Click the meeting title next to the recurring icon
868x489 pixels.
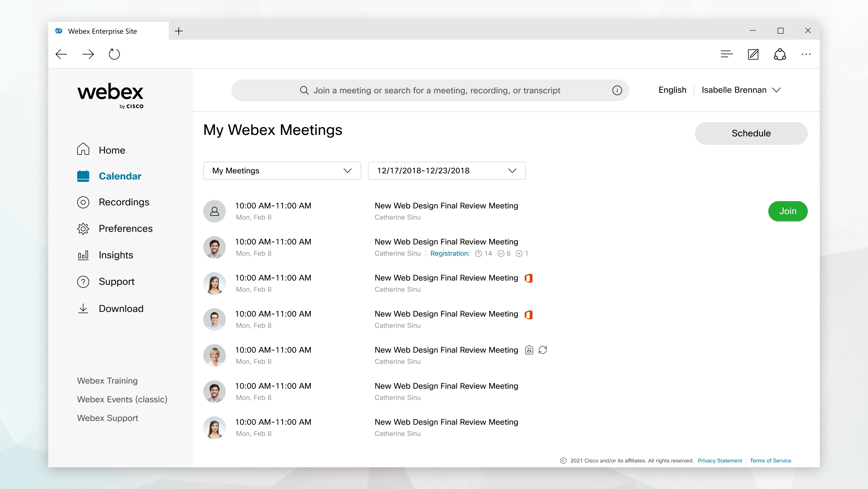pos(446,350)
